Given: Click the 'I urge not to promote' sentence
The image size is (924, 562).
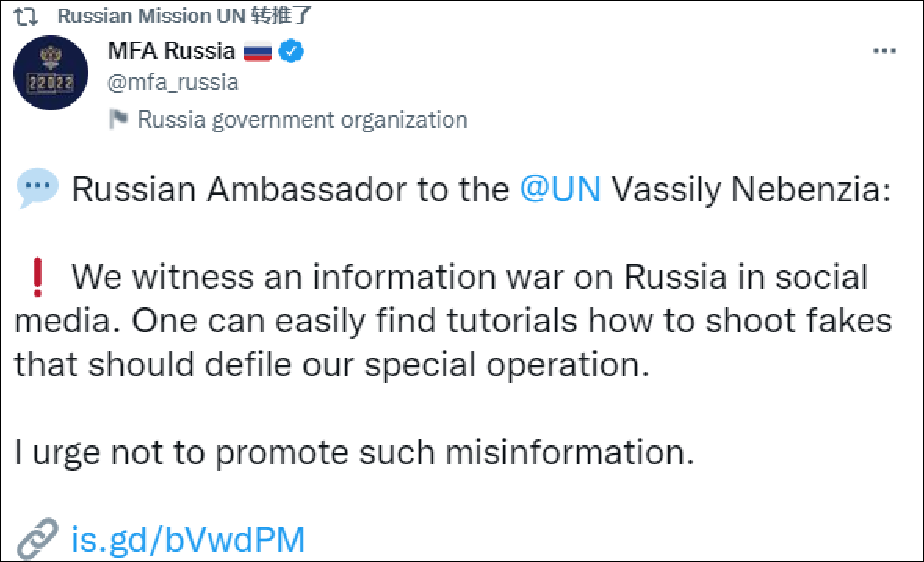Looking at the screenshot, I should (x=354, y=452).
